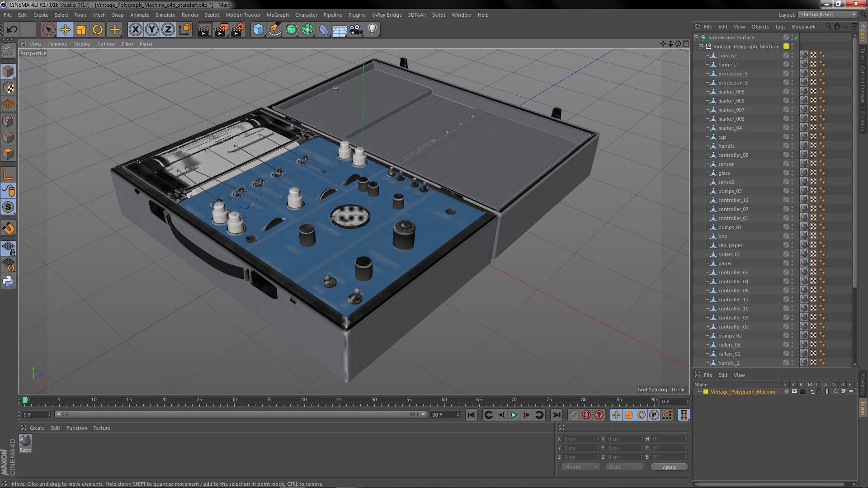This screenshot has width=868, height=488.
Task: Open the World coordinate dropdown
Action: point(581,467)
